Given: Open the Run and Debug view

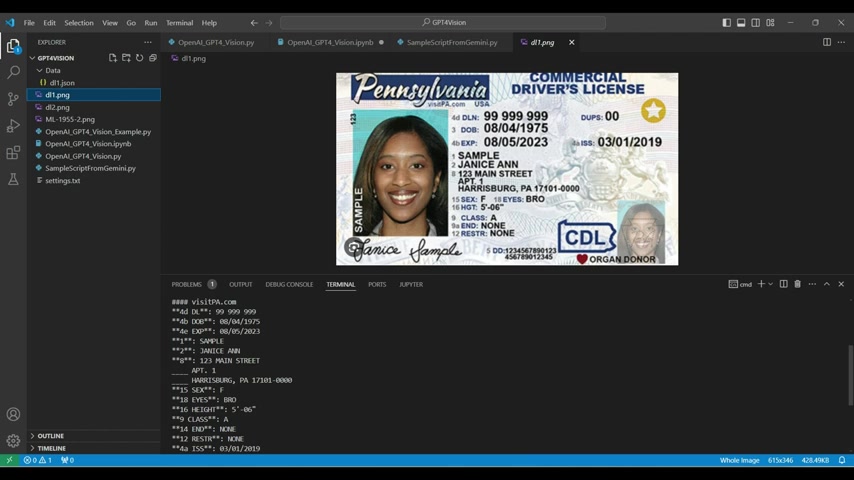Looking at the screenshot, I should [x=13, y=126].
